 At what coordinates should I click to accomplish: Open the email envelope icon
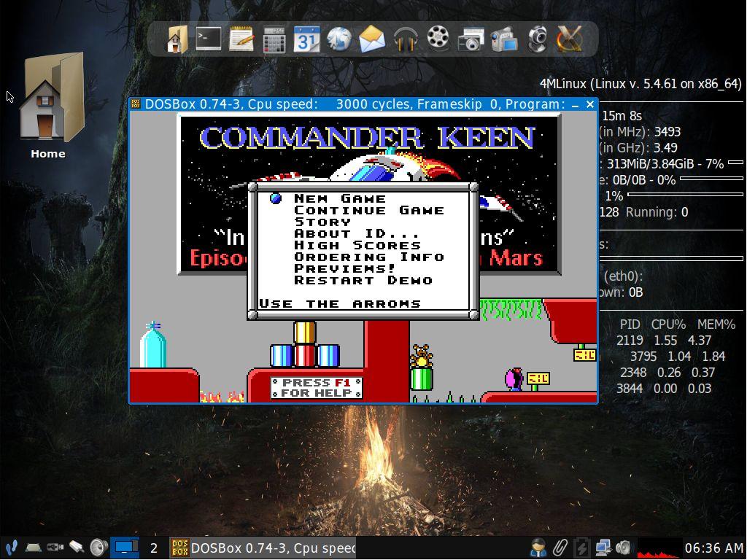click(372, 39)
